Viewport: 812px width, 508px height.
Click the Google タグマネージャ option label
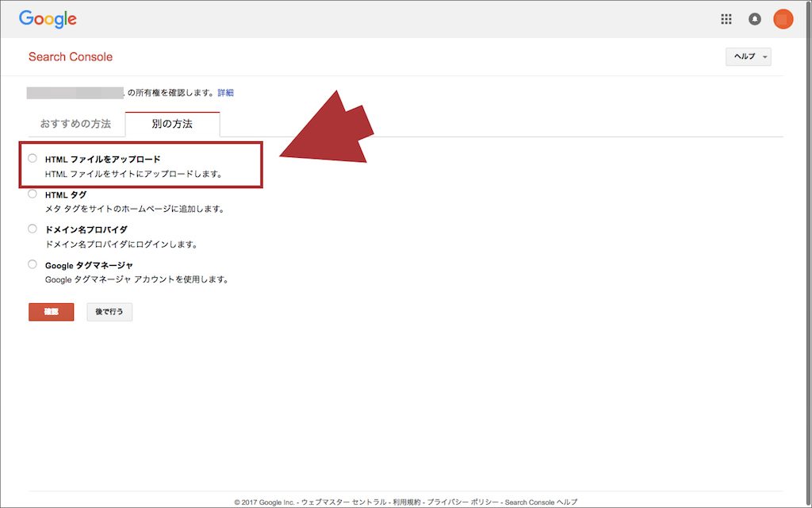[x=89, y=265]
